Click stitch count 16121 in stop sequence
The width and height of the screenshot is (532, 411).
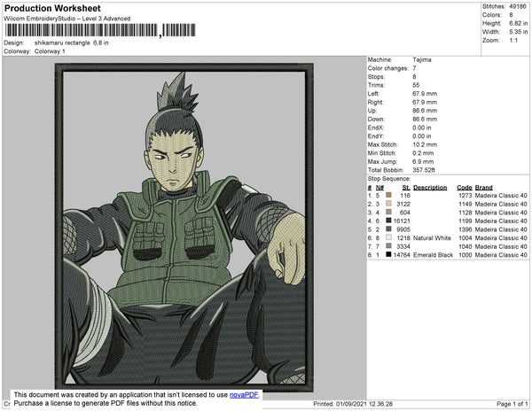coord(402,221)
